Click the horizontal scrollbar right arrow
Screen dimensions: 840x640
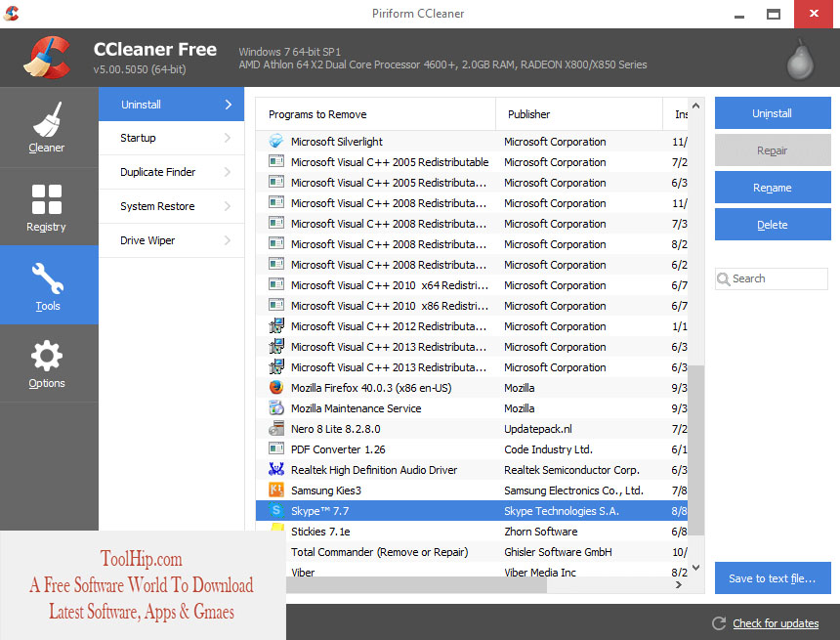pyautogui.click(x=679, y=584)
